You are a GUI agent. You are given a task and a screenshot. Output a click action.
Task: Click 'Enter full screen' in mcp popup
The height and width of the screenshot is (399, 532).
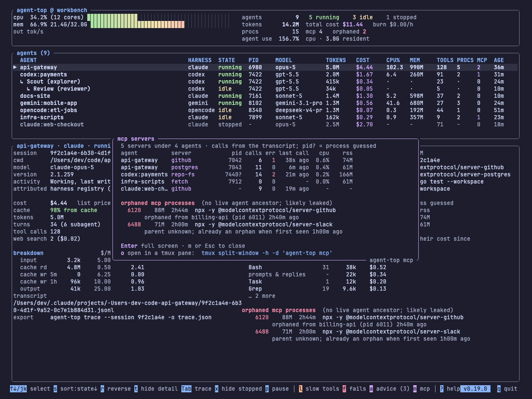coord(149,246)
